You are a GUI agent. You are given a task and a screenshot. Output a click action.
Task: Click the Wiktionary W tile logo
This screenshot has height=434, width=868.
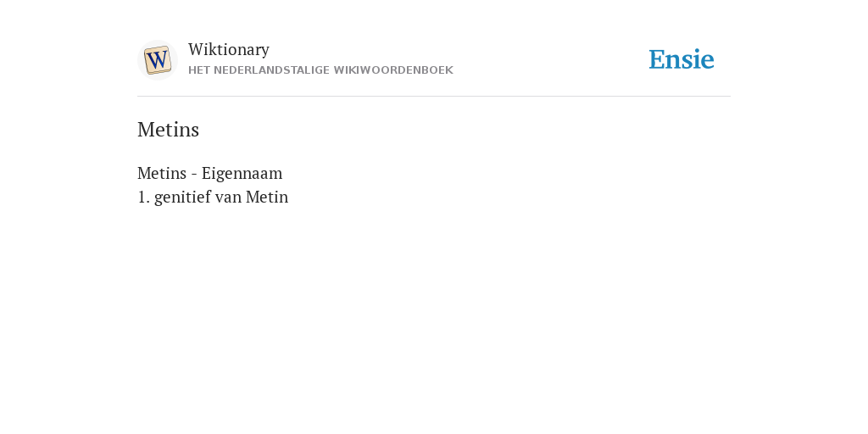click(x=158, y=60)
